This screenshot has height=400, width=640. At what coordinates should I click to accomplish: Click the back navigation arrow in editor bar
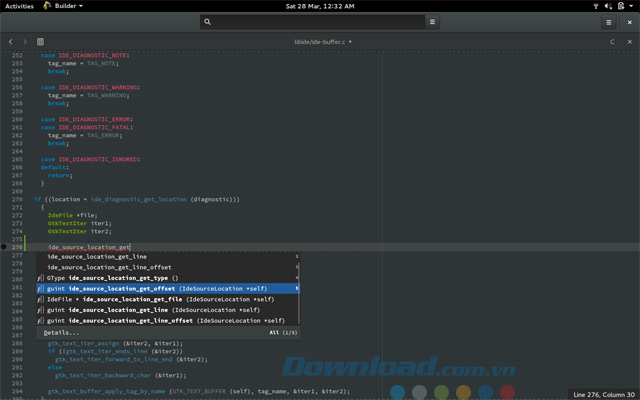point(10,42)
